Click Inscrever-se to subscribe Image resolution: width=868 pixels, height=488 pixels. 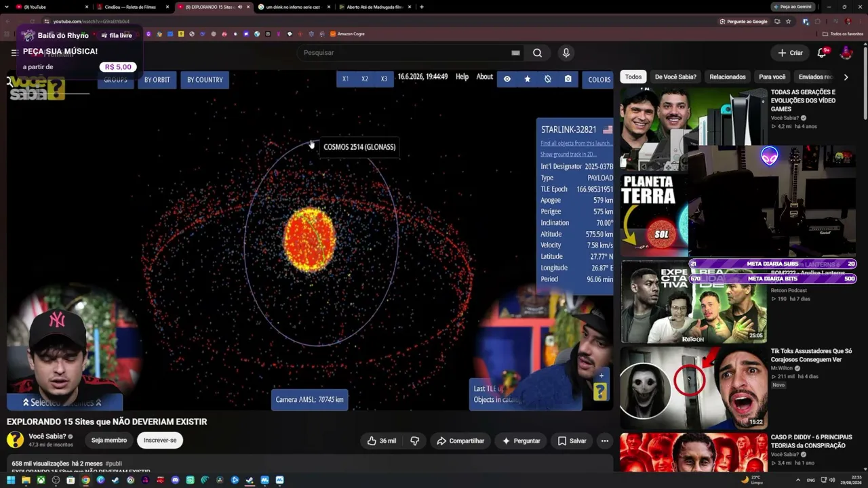(160, 441)
